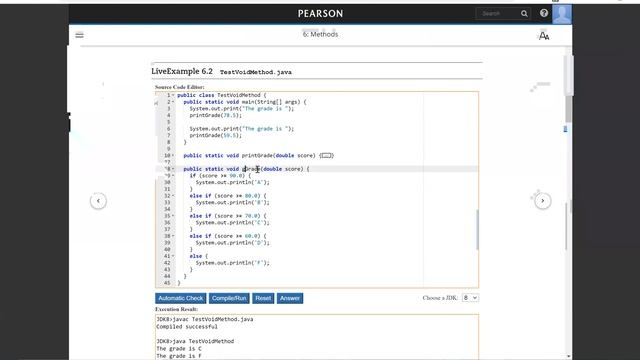Open the Choose a JDK dropdown
Image resolution: width=640 pixels, height=360 pixels.
tap(470, 298)
